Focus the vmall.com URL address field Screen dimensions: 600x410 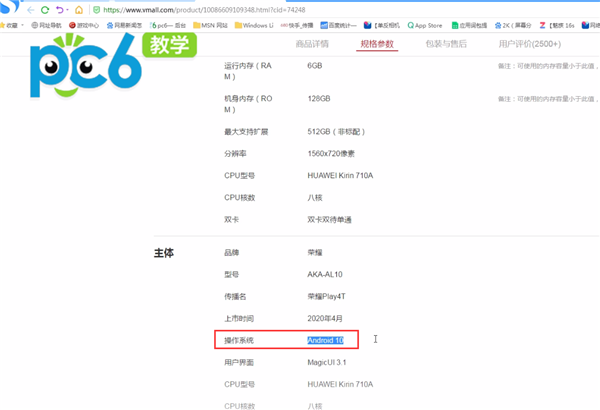tap(204, 10)
